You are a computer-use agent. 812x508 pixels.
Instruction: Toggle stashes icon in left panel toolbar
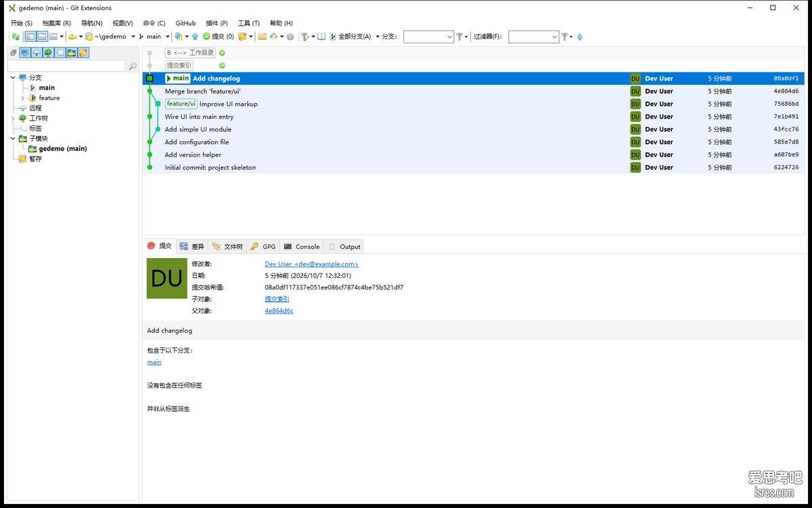[83, 52]
